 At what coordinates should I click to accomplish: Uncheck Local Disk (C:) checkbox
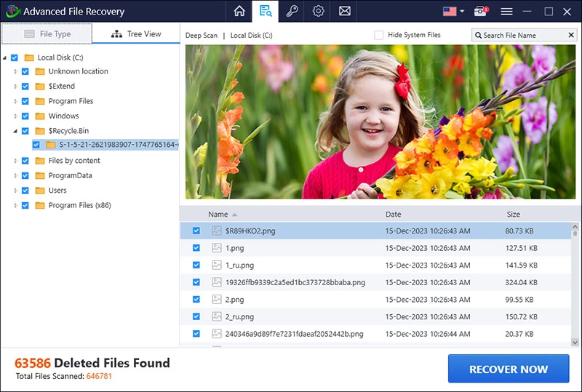point(15,57)
